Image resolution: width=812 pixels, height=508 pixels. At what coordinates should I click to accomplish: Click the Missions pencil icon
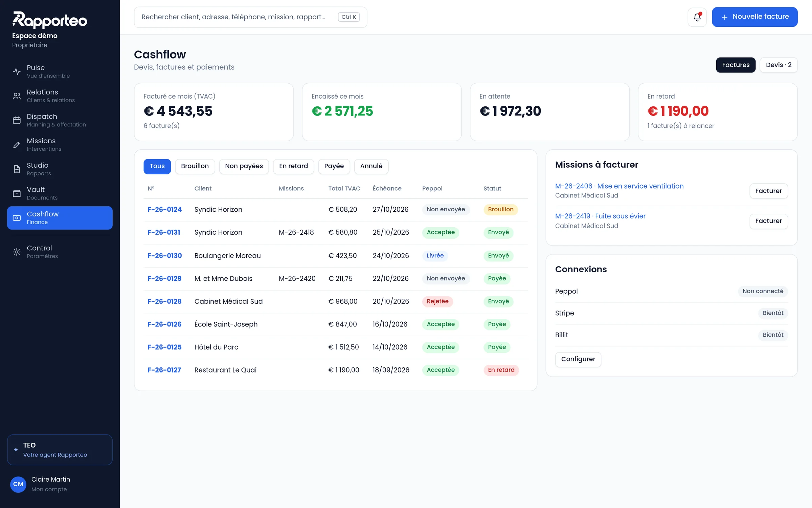click(17, 145)
